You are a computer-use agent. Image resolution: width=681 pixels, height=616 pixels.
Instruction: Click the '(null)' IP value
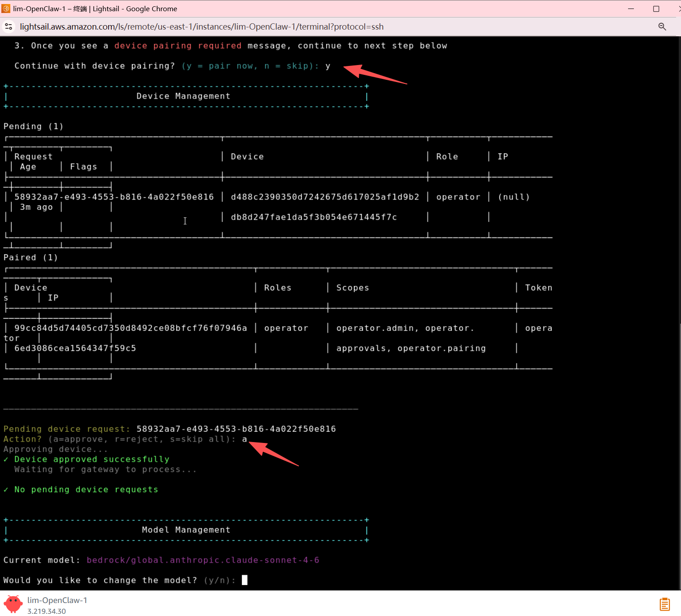point(514,197)
